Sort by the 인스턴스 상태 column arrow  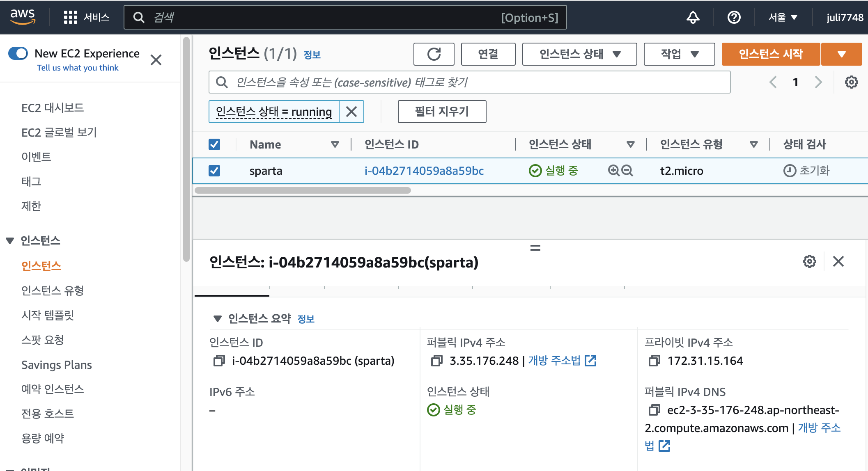click(631, 144)
